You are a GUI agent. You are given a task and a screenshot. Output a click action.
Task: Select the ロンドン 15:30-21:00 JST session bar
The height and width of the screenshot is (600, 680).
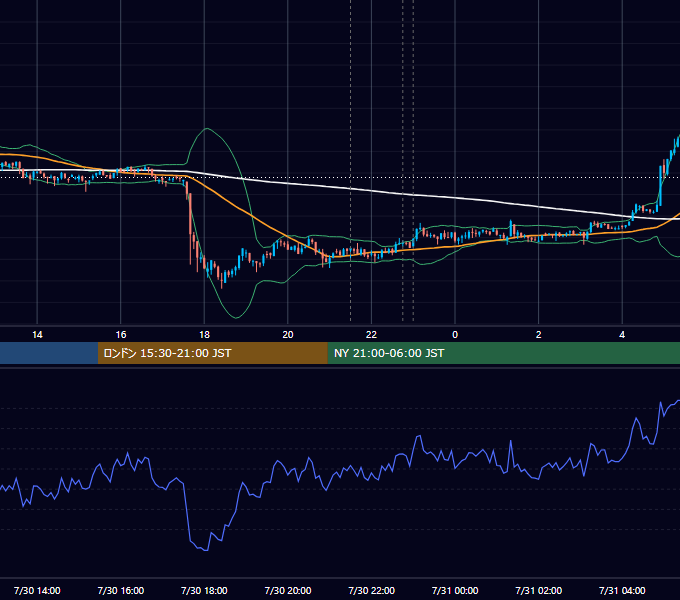212,353
